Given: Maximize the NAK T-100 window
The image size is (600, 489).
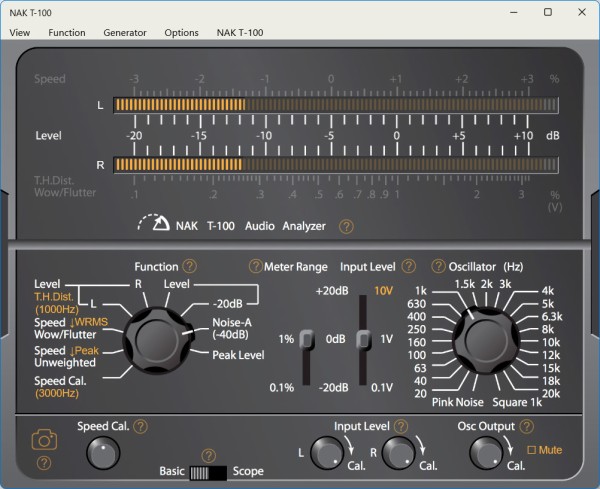Looking at the screenshot, I should tap(548, 12).
